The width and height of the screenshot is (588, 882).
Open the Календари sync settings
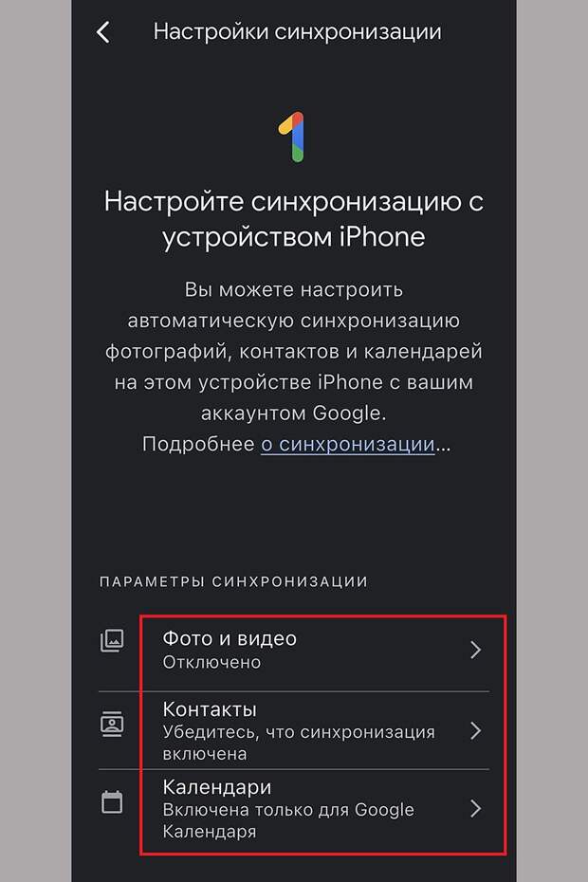coord(294,808)
